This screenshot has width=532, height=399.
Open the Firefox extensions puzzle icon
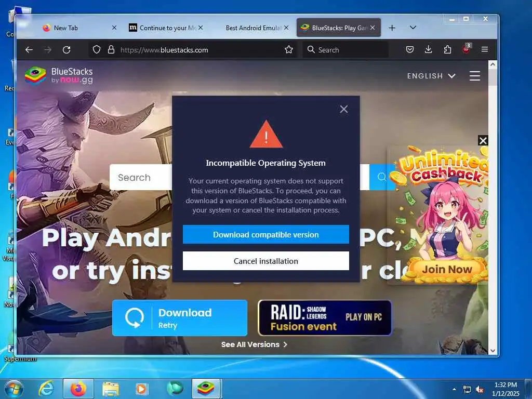tap(447, 50)
